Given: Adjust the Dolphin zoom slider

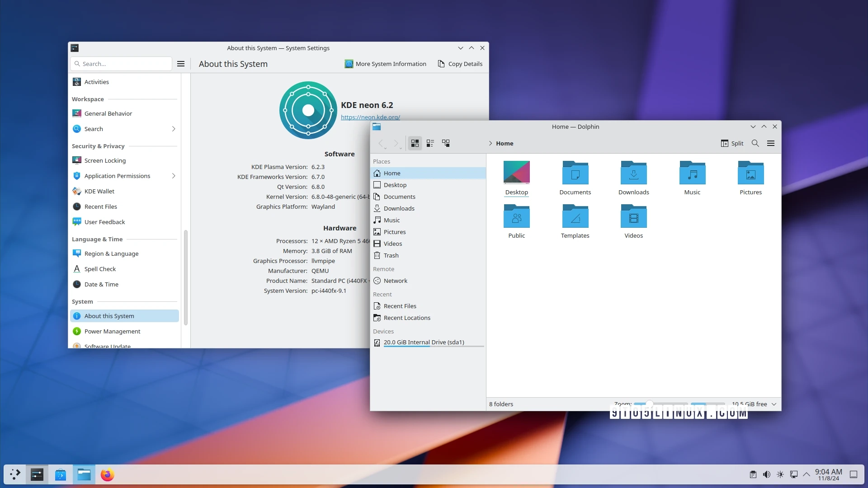Looking at the screenshot, I should tap(660, 404).
